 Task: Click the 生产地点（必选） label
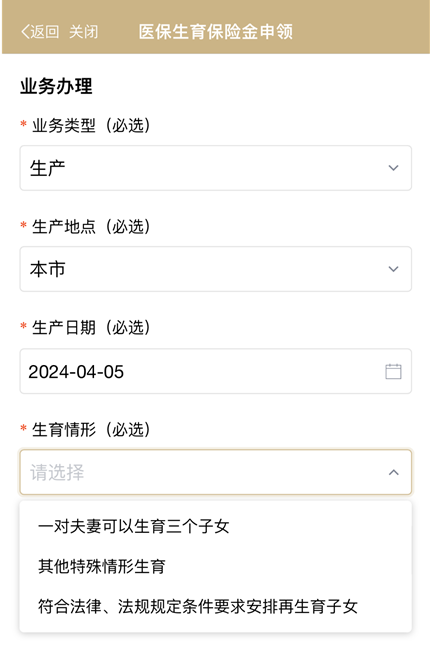(x=91, y=227)
